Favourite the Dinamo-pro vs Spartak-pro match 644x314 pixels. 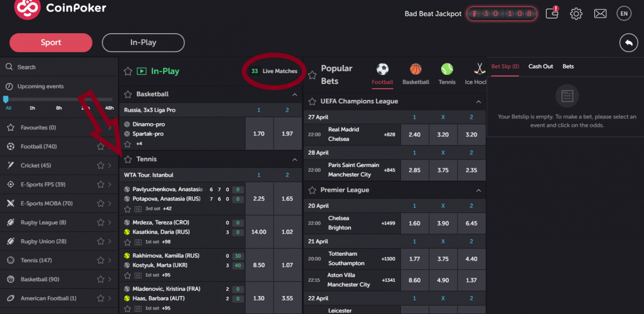click(x=127, y=144)
